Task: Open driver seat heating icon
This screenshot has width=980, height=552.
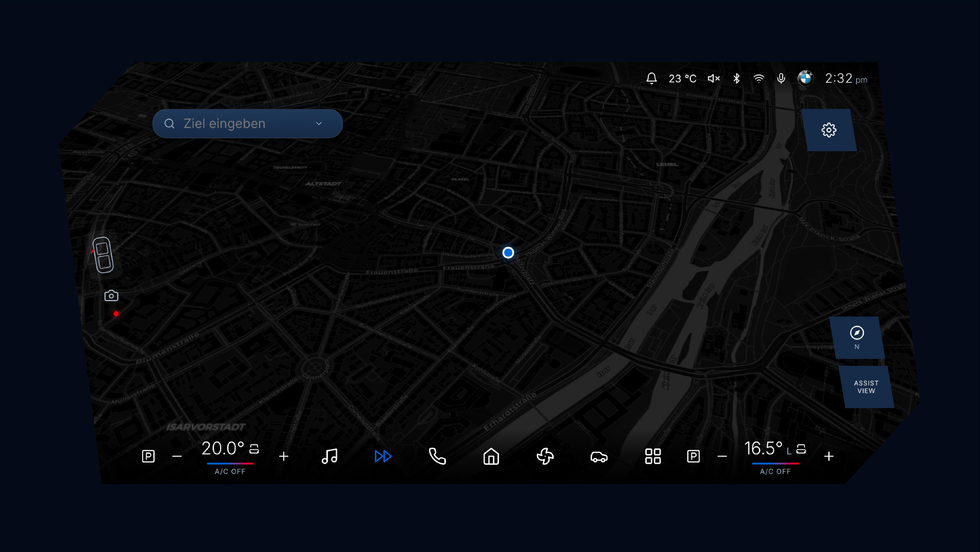Action: [254, 449]
